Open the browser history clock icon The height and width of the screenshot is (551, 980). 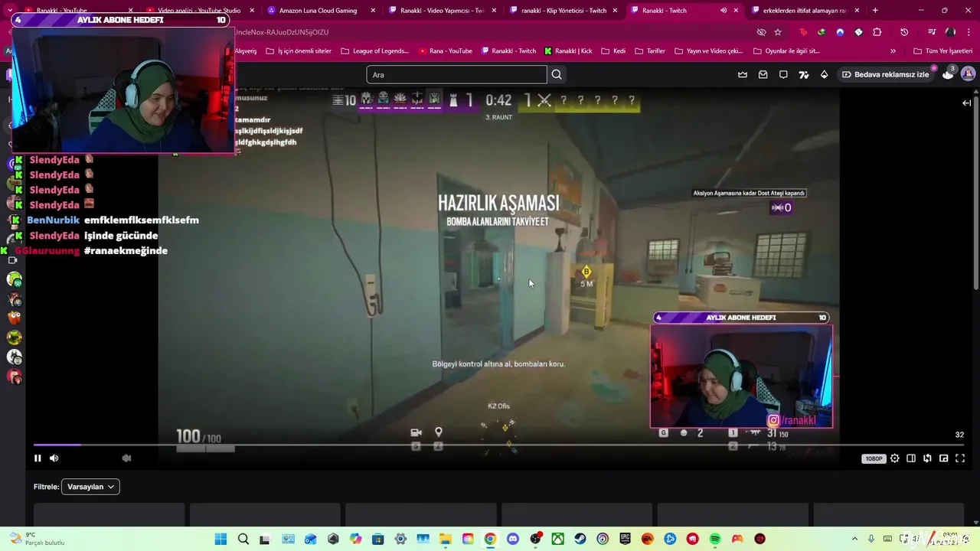tap(904, 32)
